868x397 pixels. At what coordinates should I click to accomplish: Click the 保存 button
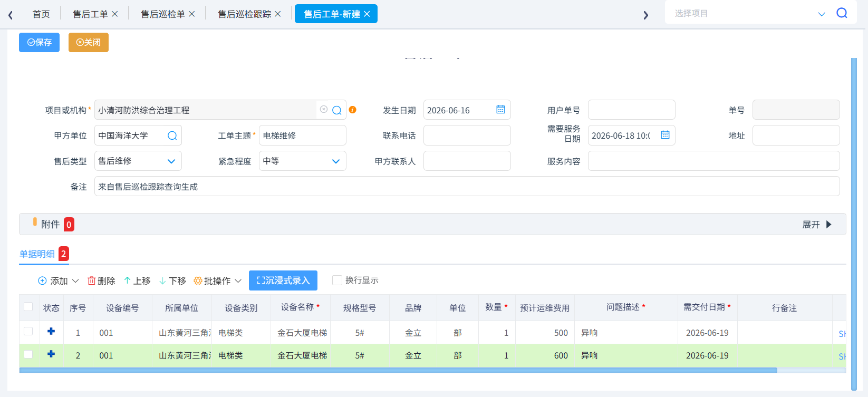tap(39, 43)
